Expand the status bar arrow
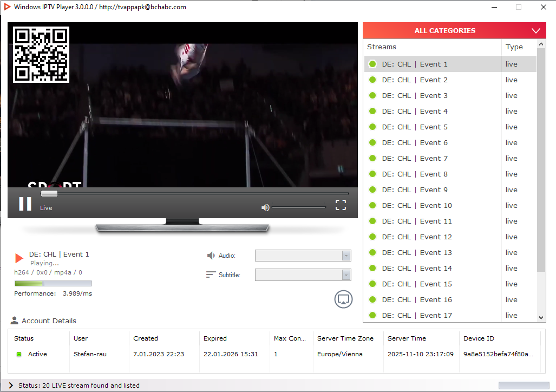The width and height of the screenshot is (556, 392). [x=10, y=386]
